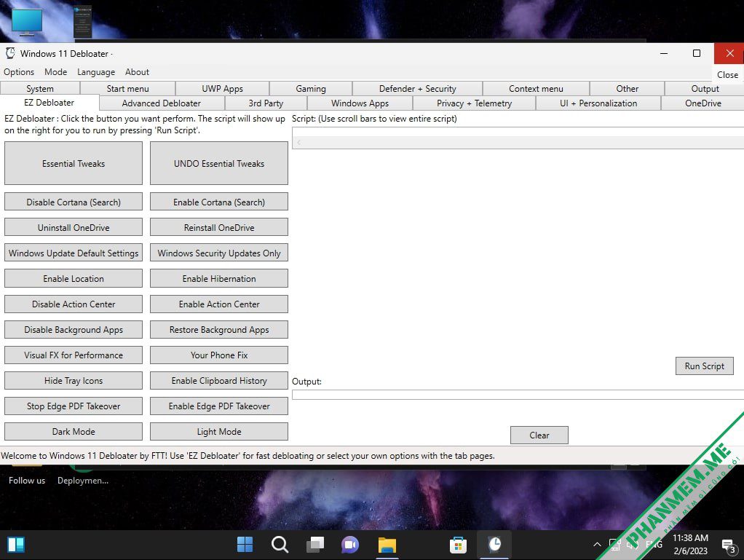Open the Windows Apps tab
The width and height of the screenshot is (744, 560).
click(360, 103)
